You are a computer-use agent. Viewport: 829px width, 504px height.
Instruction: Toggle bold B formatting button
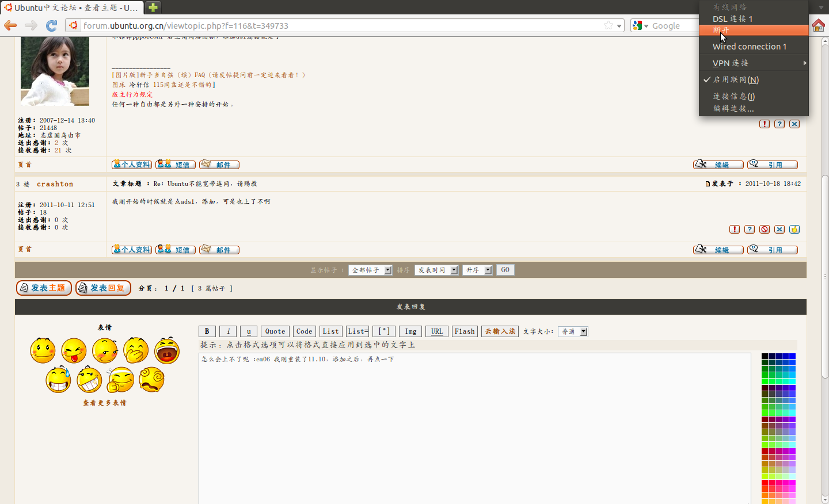pyautogui.click(x=207, y=331)
